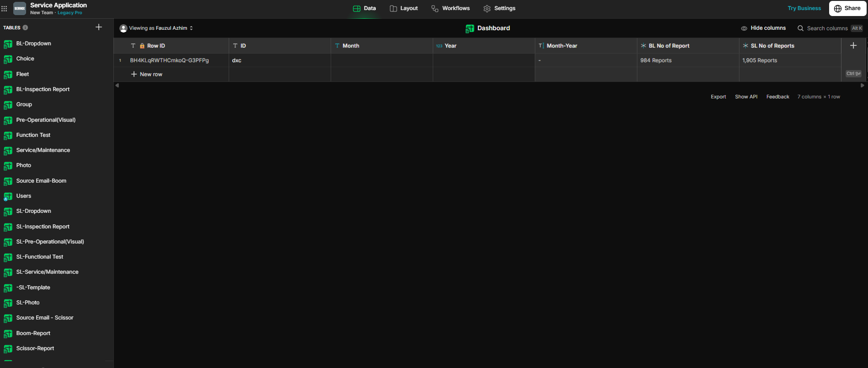The height and width of the screenshot is (368, 868).
Task: Click the Settings gear icon
Action: pyautogui.click(x=487, y=9)
